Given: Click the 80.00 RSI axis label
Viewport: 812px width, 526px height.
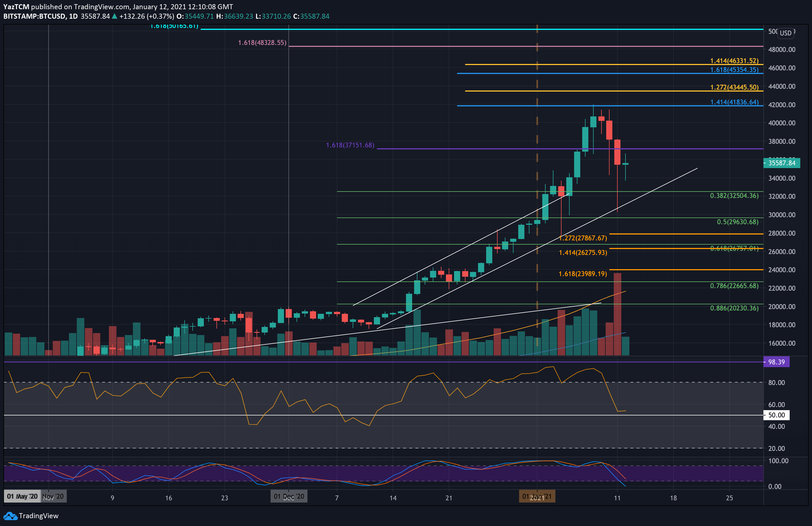Looking at the screenshot, I should point(777,383).
